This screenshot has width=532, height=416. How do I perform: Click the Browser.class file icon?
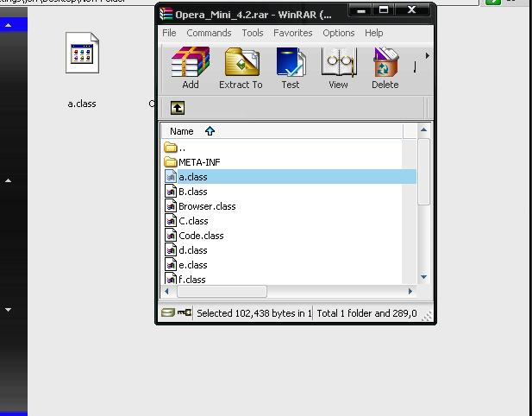pyautogui.click(x=171, y=205)
